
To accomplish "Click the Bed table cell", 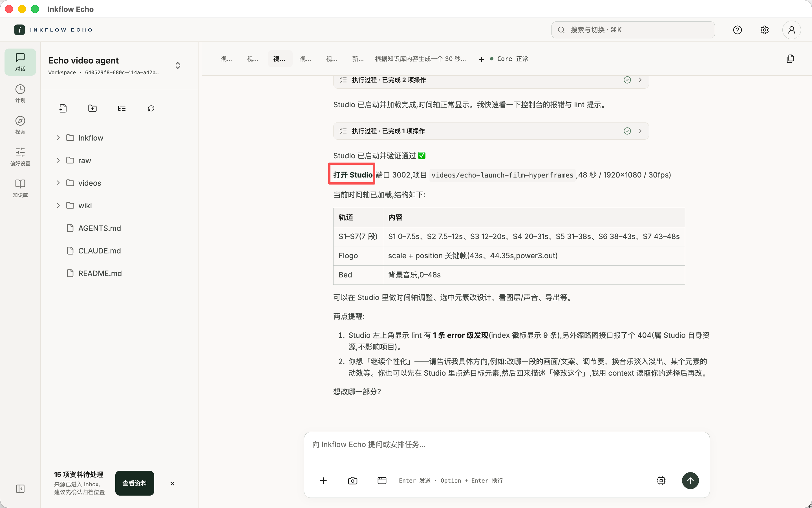I will coord(358,275).
